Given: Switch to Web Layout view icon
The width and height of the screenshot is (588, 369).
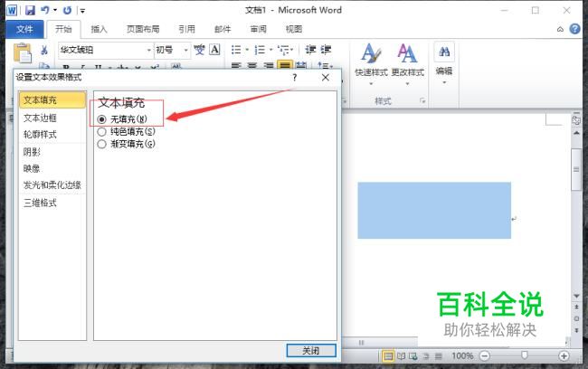Looking at the screenshot, I should (413, 355).
